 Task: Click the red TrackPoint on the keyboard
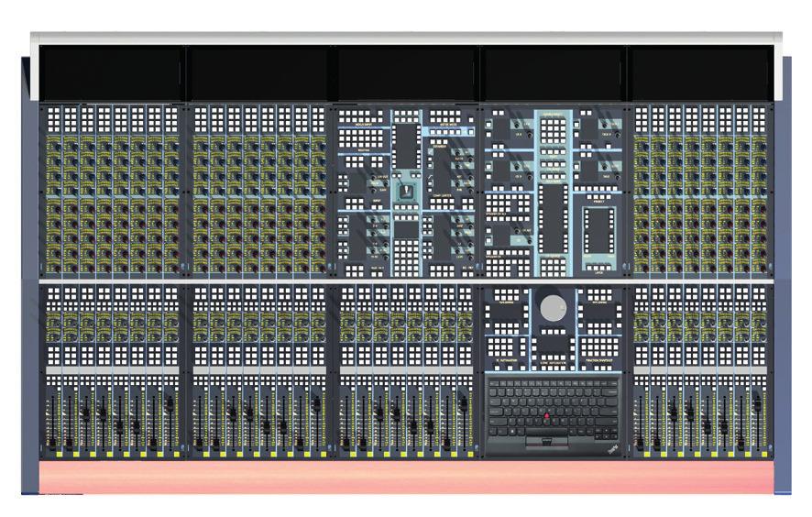[547, 415]
